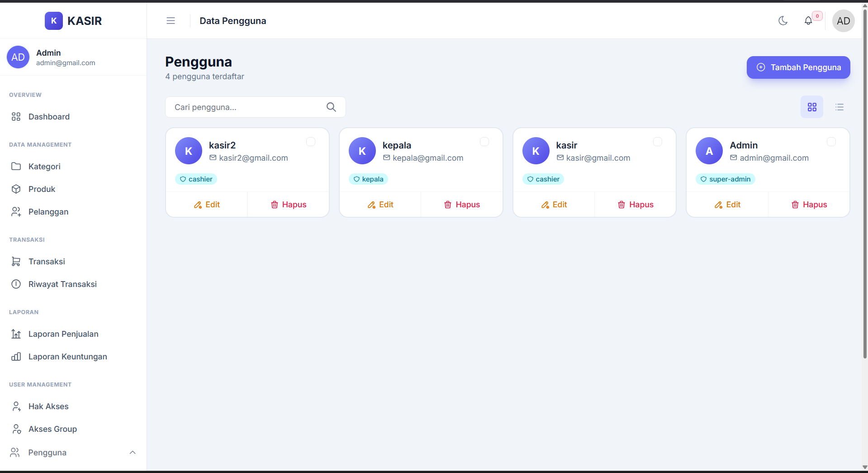
Task: Click the Admin card avatar
Action: pos(709,151)
